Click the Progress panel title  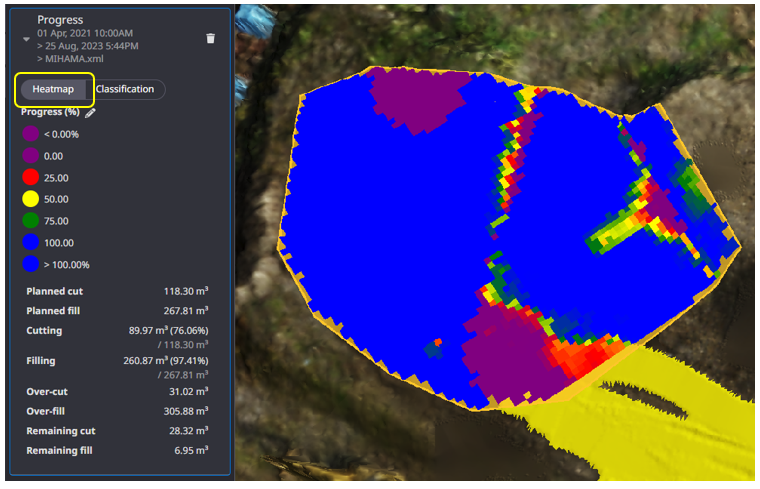click(x=61, y=20)
